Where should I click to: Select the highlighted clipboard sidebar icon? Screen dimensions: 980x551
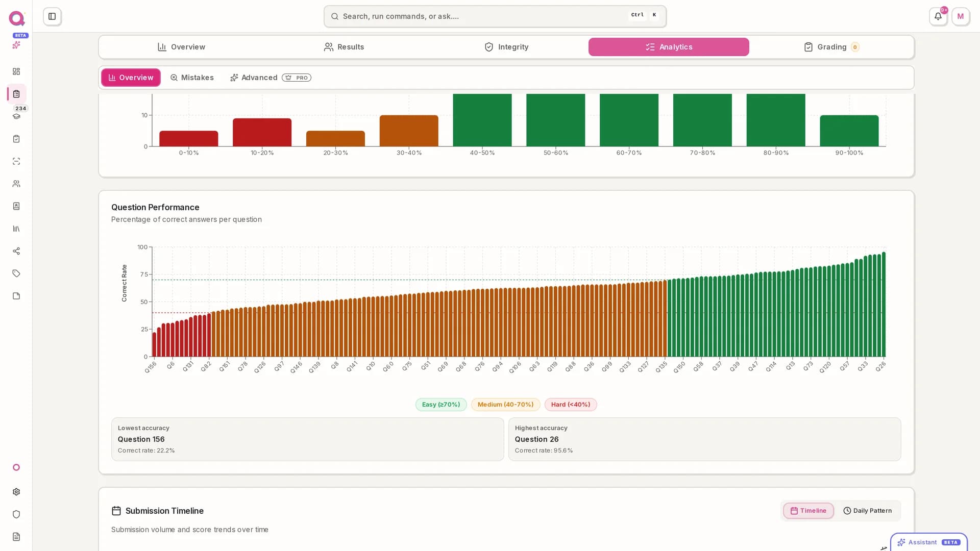point(16,94)
